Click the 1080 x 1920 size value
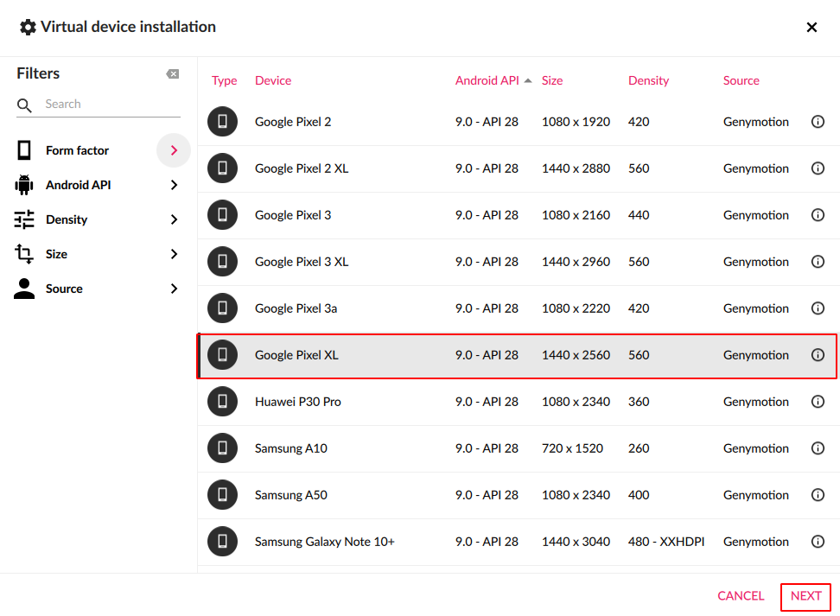This screenshot has height=616, width=840. pyautogui.click(x=576, y=122)
